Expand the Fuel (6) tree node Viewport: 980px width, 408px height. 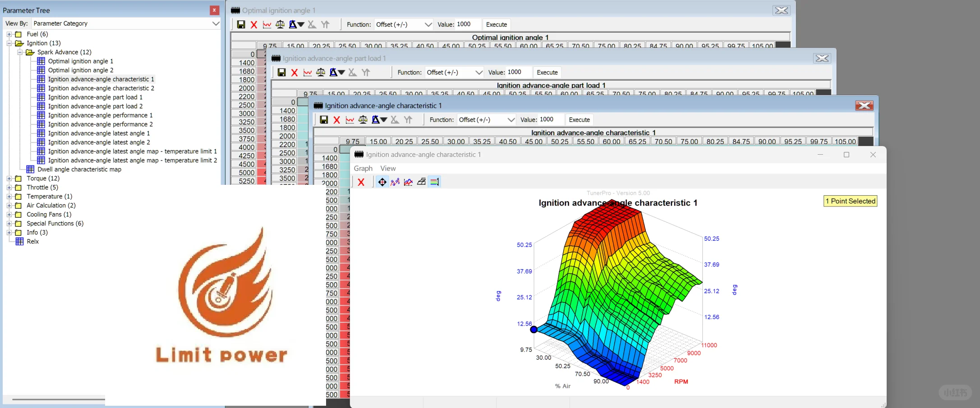click(x=9, y=34)
